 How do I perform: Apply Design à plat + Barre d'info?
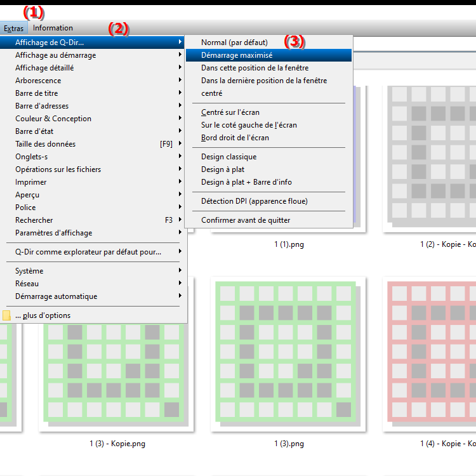tap(268, 182)
